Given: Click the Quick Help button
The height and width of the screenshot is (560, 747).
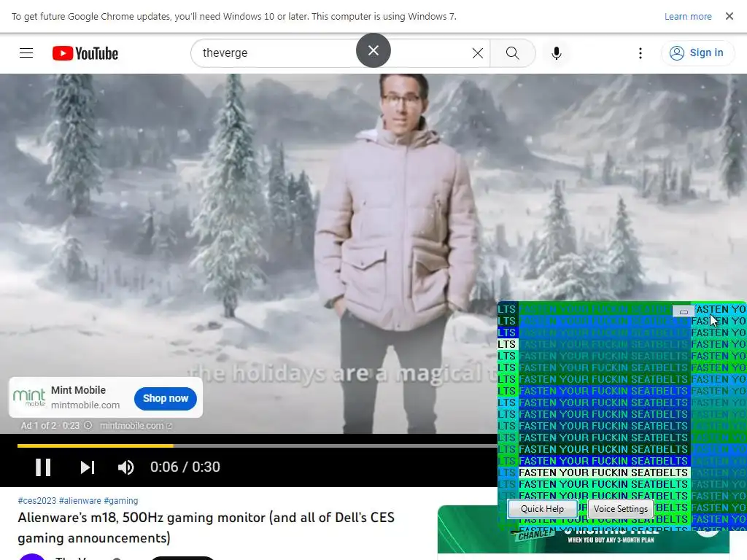Looking at the screenshot, I should coord(542,509).
